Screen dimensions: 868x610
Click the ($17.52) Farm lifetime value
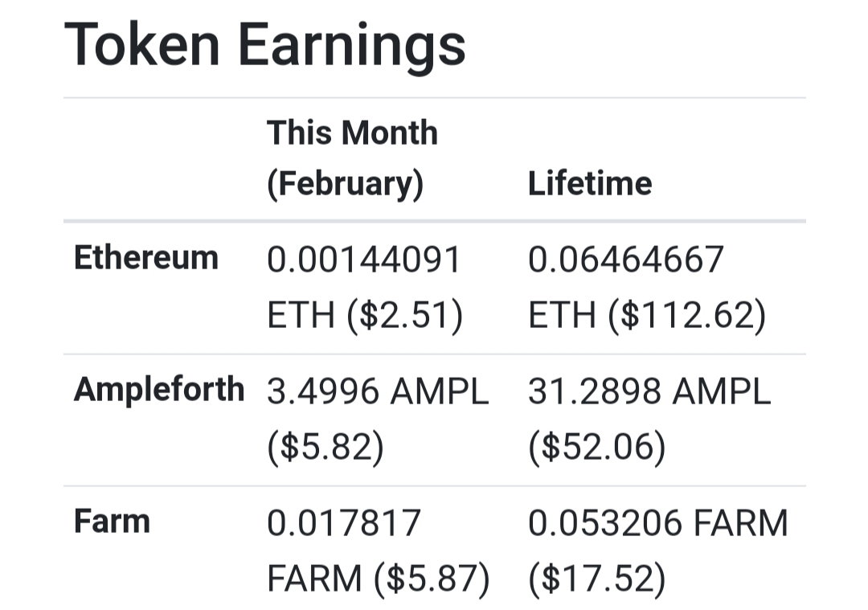596,579
